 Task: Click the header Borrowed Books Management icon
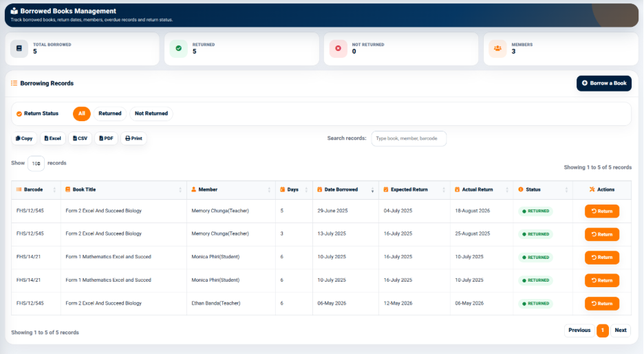point(14,11)
